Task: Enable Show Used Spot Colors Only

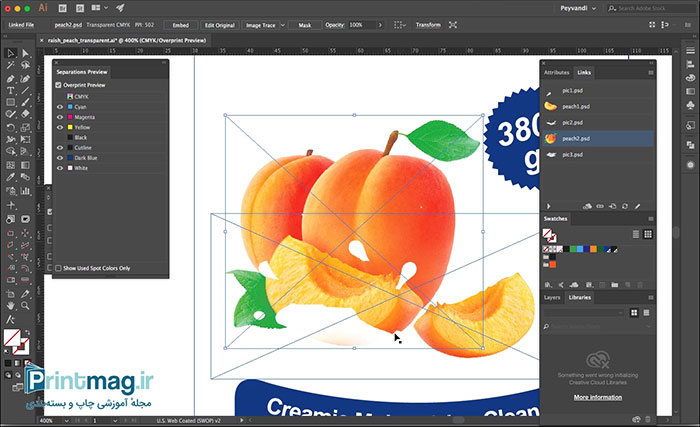Action: 59,268
